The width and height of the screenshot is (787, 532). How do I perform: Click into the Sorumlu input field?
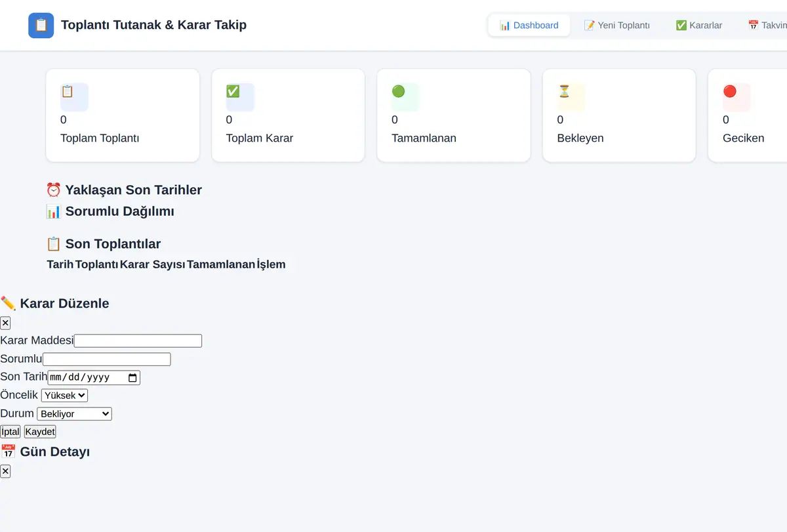point(106,359)
